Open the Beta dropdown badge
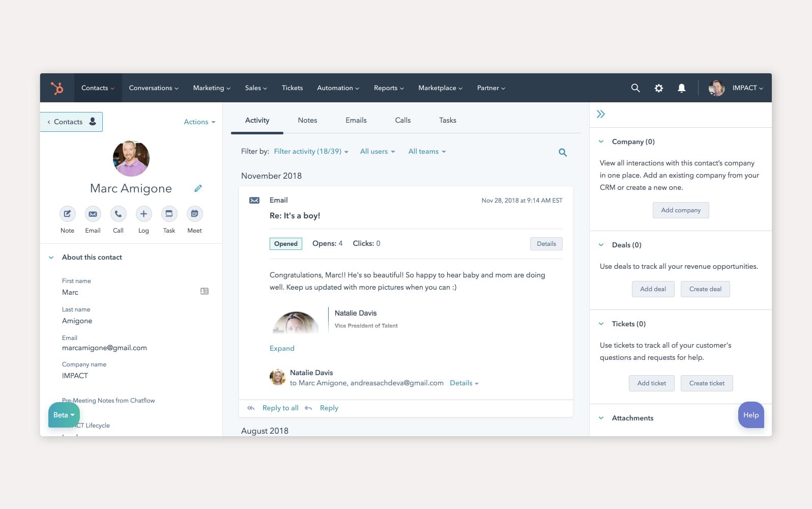The width and height of the screenshot is (812, 509). pos(64,415)
